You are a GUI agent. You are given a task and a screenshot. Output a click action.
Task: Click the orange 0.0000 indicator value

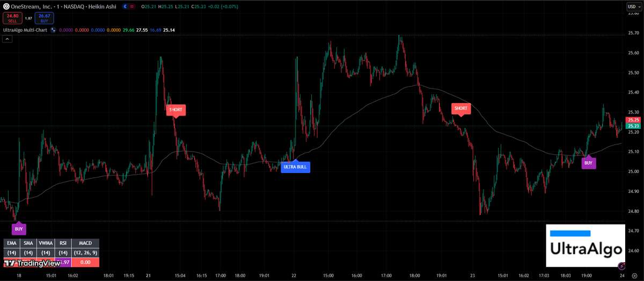[113, 30]
